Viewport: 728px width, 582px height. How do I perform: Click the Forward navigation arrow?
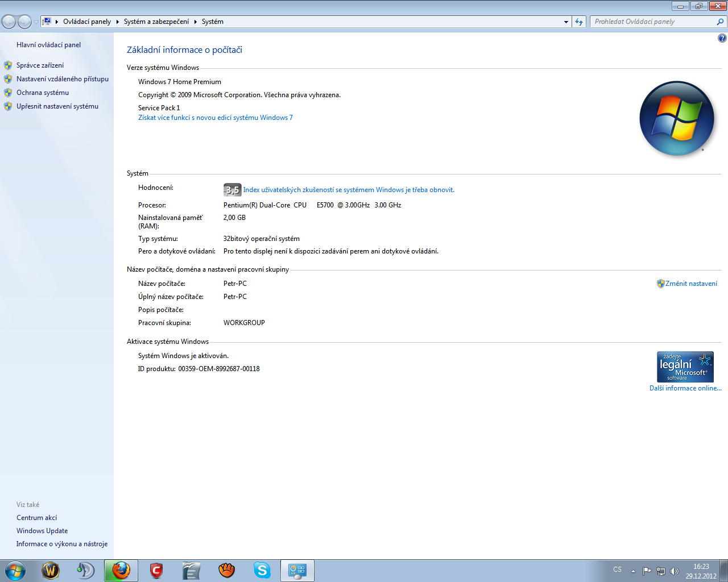pyautogui.click(x=24, y=22)
